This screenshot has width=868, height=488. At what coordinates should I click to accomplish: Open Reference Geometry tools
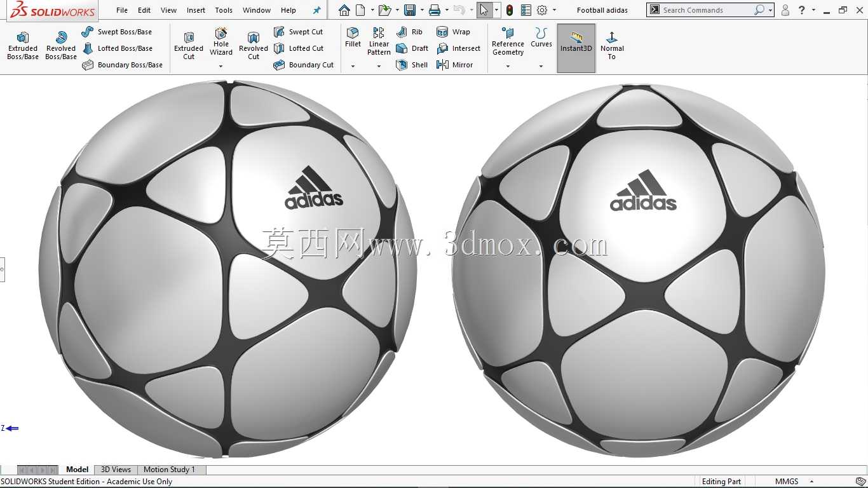508,41
